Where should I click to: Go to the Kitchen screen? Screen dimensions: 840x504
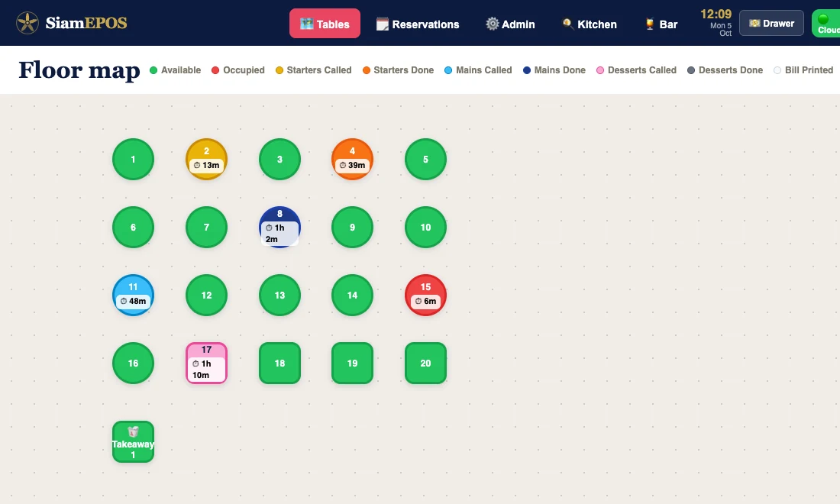pyautogui.click(x=590, y=24)
